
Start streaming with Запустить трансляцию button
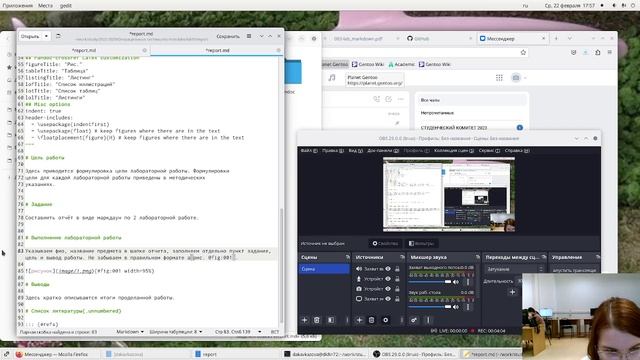[x=574, y=270]
